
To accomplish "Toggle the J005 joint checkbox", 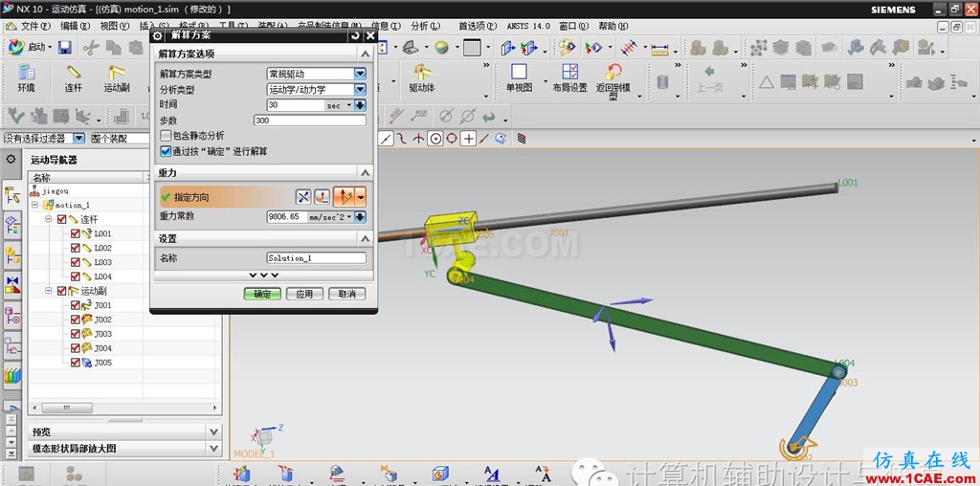I will point(76,363).
